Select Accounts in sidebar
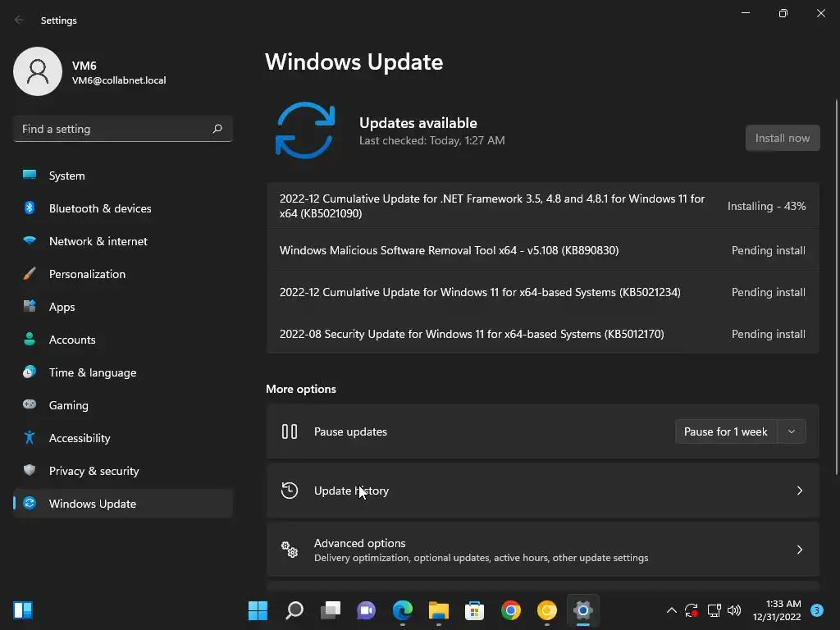840x630 pixels. [x=123, y=339]
